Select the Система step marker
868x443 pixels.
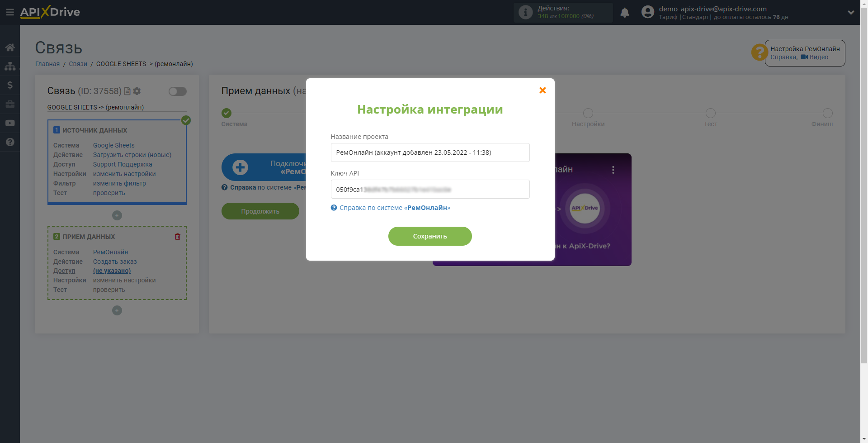pos(226,113)
